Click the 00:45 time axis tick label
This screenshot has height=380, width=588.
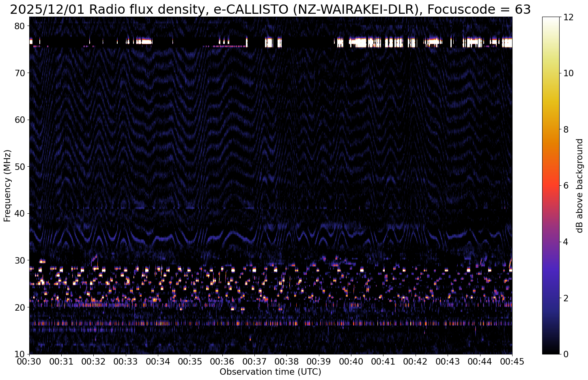(x=512, y=361)
